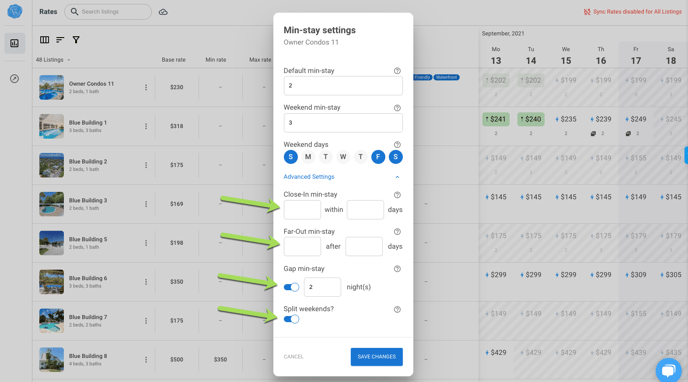Click the Search listings field

click(x=108, y=12)
